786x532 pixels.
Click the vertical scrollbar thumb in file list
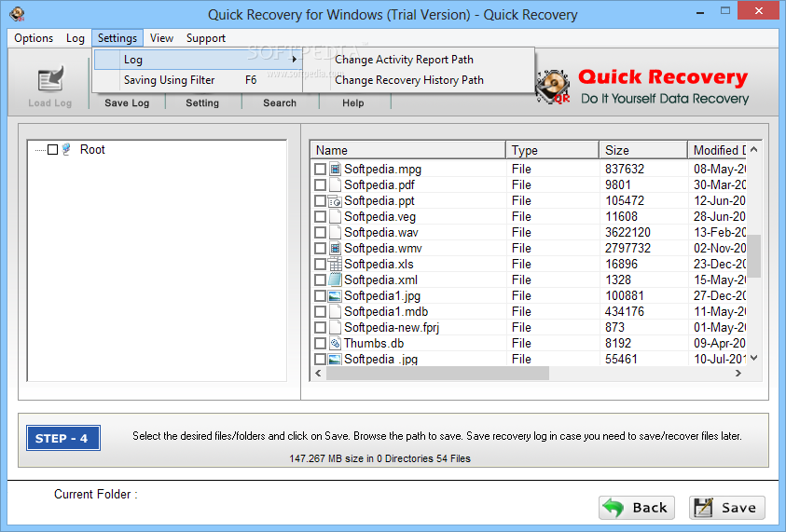(x=754, y=255)
